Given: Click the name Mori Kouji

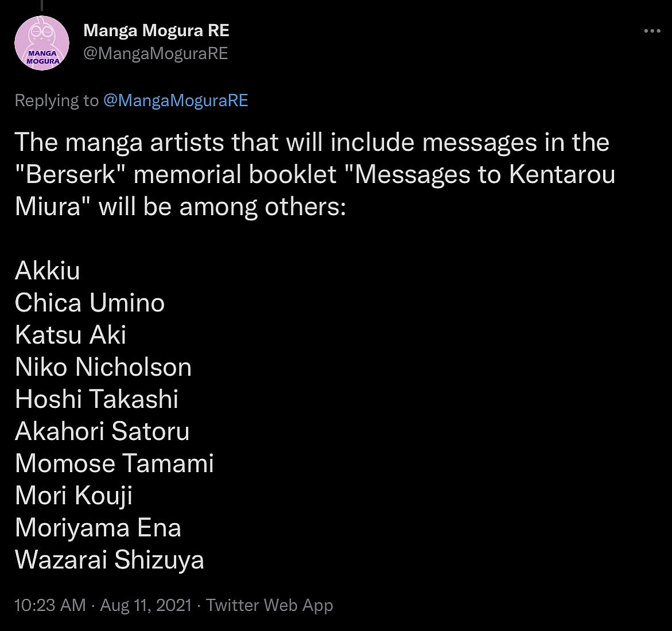Looking at the screenshot, I should 73,496.
